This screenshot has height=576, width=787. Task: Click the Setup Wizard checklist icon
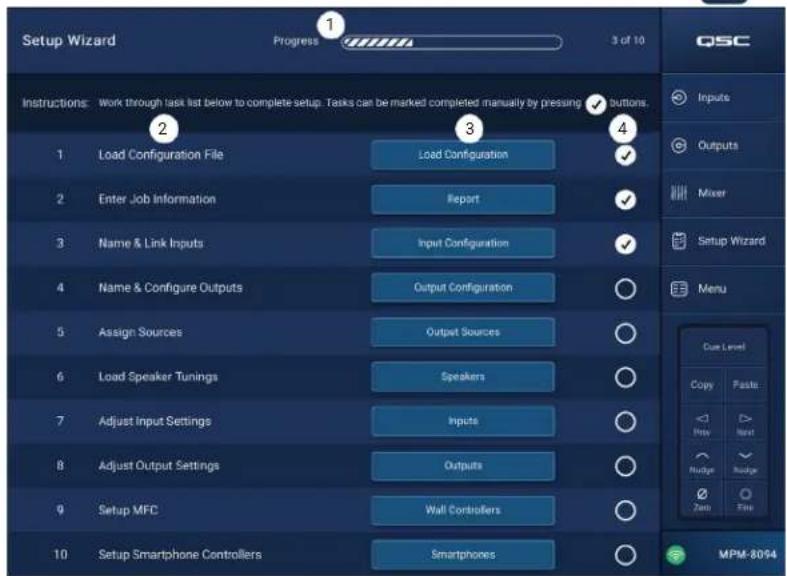pos(679,241)
